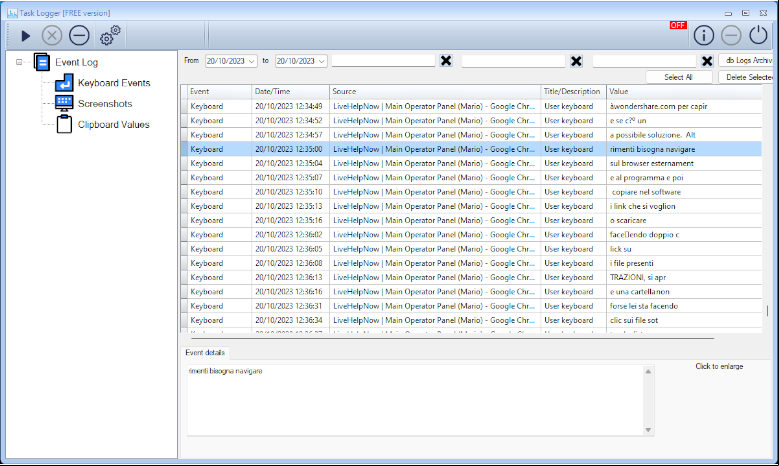This screenshot has width=779, height=466.
Task: Sort by the Value column header
Action: (x=684, y=91)
